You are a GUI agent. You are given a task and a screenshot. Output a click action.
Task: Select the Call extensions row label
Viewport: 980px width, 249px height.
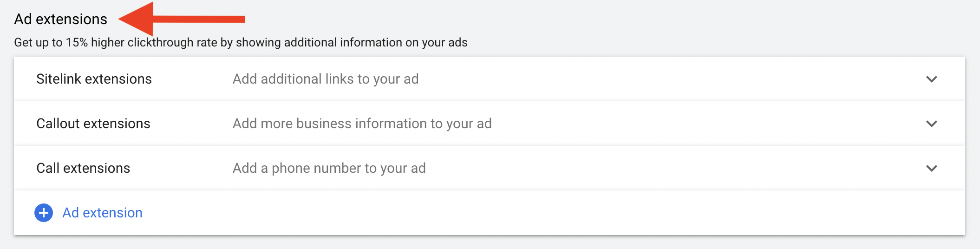(83, 168)
